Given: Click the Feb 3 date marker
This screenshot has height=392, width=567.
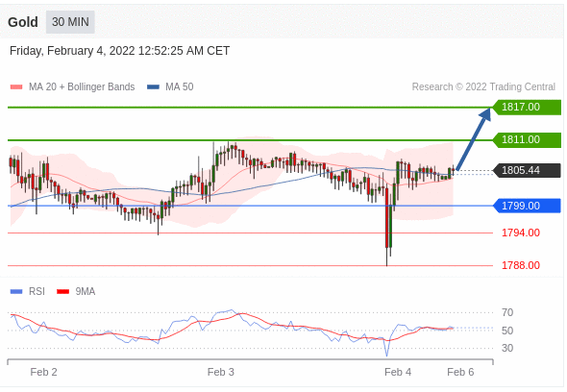Looking at the screenshot, I should click(x=221, y=372).
